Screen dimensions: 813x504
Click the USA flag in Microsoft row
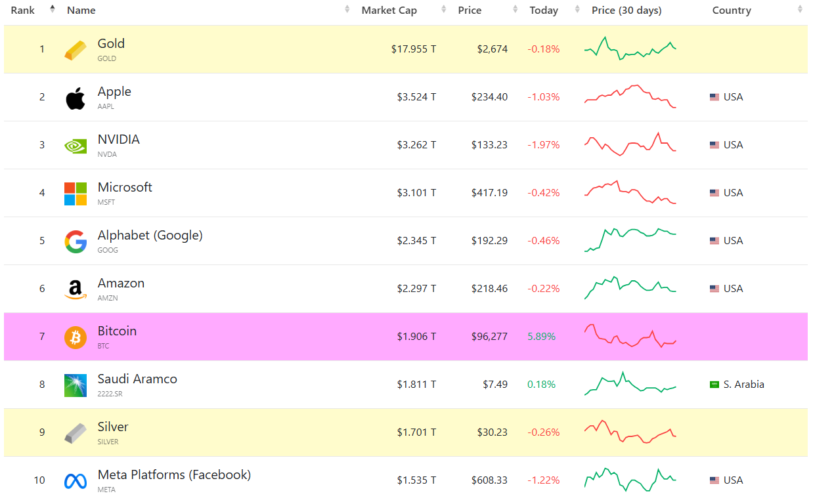coord(714,193)
